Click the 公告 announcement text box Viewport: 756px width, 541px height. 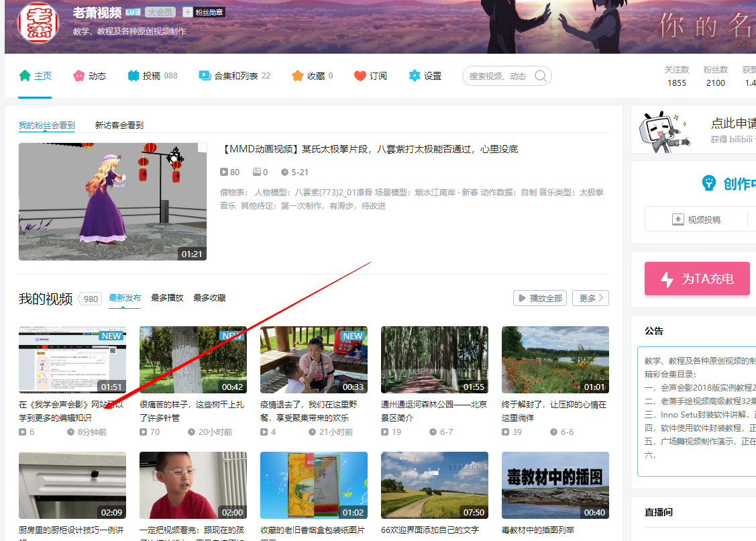tap(697, 411)
